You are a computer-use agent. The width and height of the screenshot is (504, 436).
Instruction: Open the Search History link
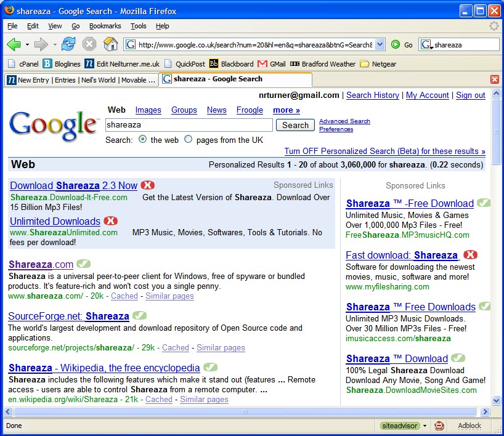[373, 95]
